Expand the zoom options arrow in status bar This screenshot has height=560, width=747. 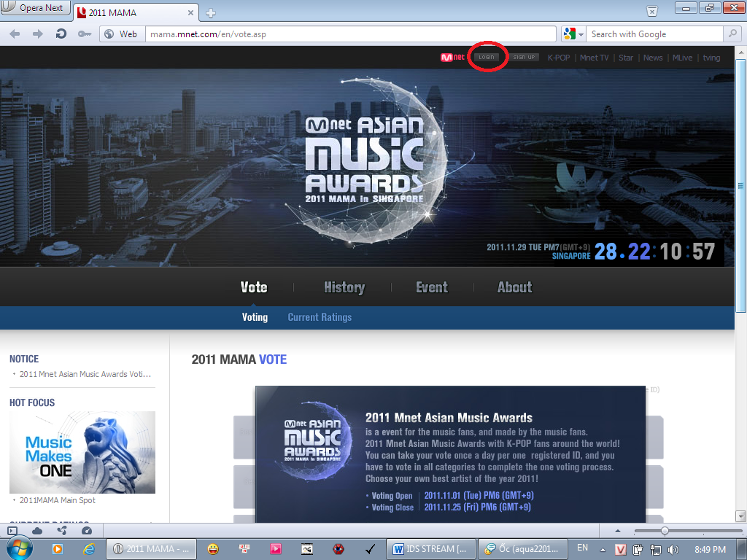pos(618,531)
